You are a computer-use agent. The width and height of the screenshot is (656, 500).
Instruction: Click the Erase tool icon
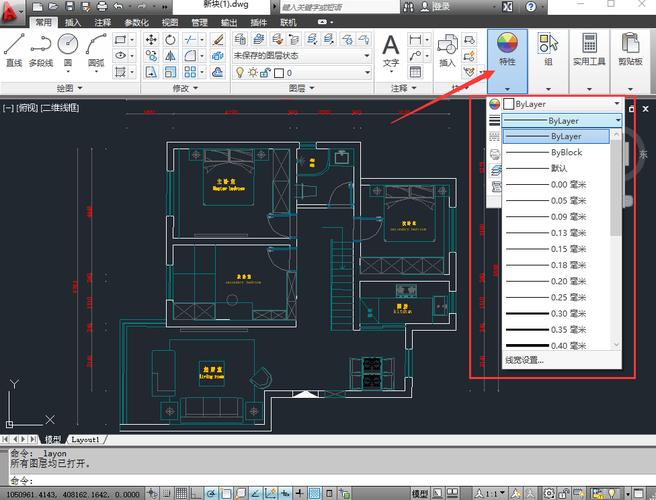pyautogui.click(x=218, y=40)
